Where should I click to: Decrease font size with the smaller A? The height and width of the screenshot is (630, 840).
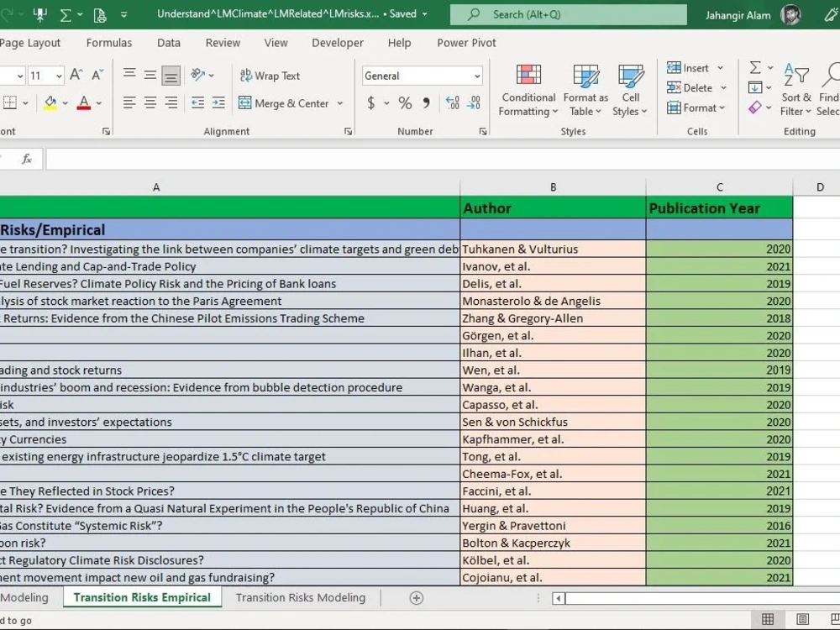point(97,75)
